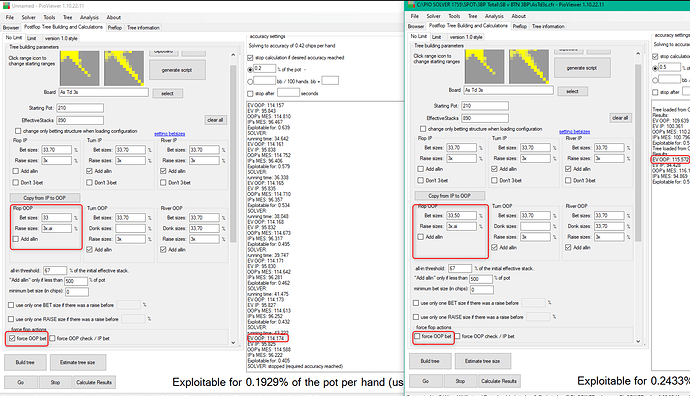The width and height of the screenshot is (690, 396).
Task: Toggle Flop OOP Add allin in AsTd3s.cfr window
Action: click(x=421, y=237)
